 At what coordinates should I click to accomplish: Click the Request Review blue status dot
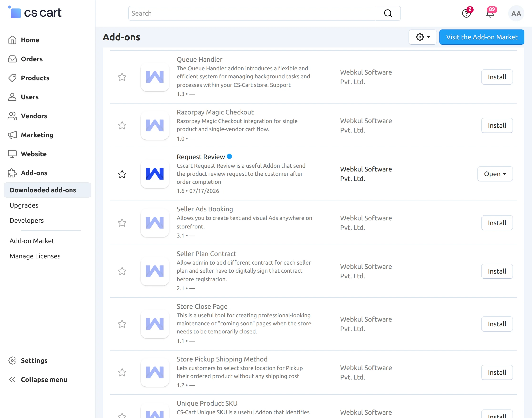[x=229, y=156]
